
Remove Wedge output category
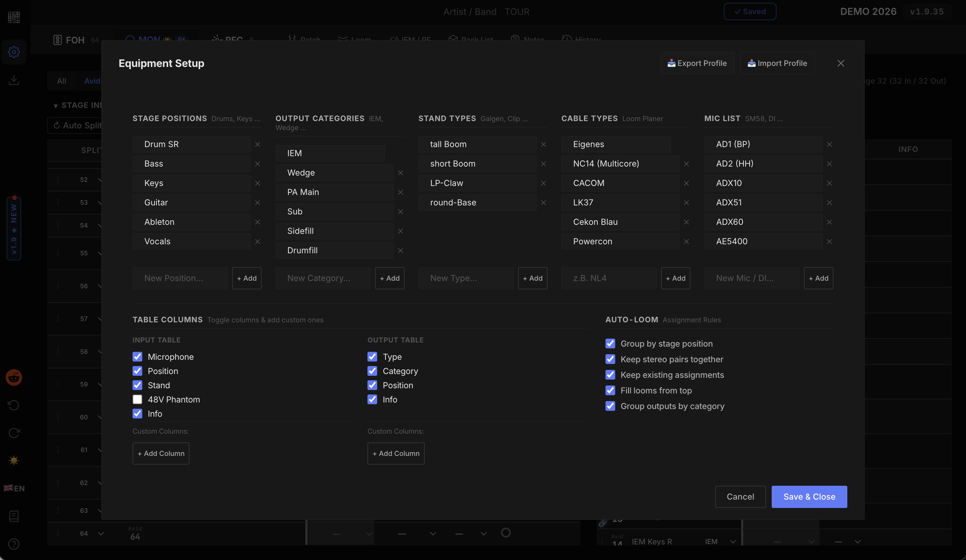click(400, 173)
